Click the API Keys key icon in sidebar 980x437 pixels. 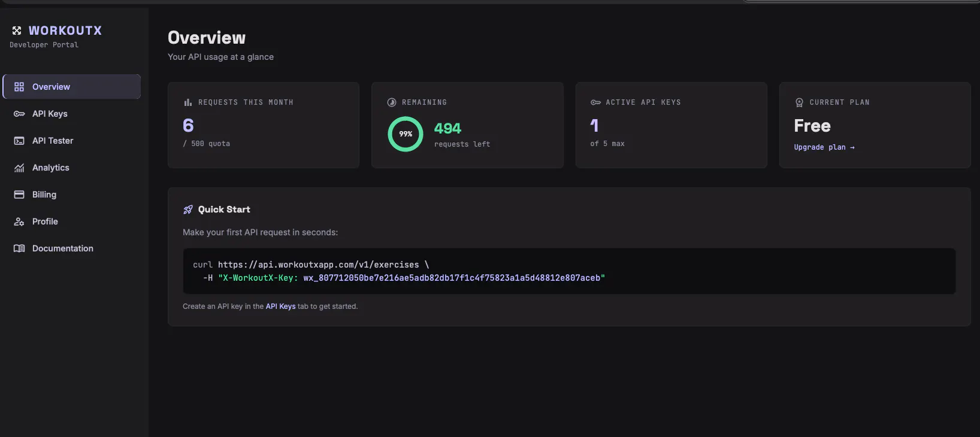[19, 114]
